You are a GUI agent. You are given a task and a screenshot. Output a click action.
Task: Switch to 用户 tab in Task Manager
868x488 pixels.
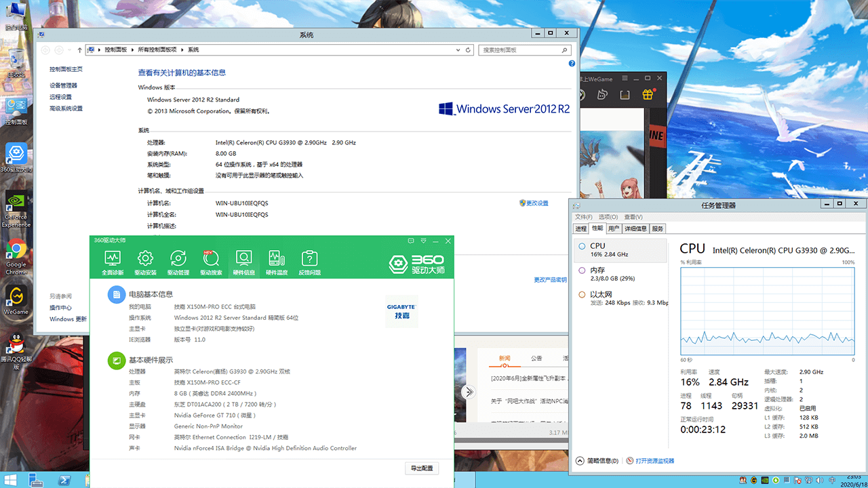(x=614, y=228)
